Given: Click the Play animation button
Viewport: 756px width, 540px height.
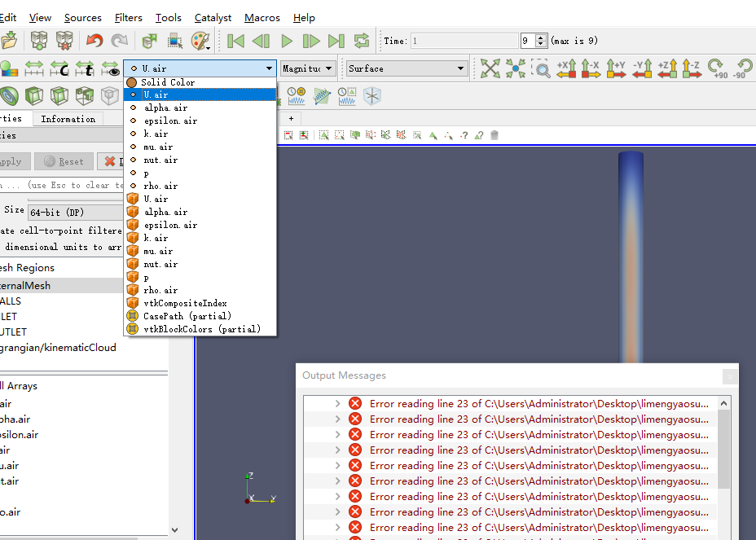Looking at the screenshot, I should click(x=287, y=41).
